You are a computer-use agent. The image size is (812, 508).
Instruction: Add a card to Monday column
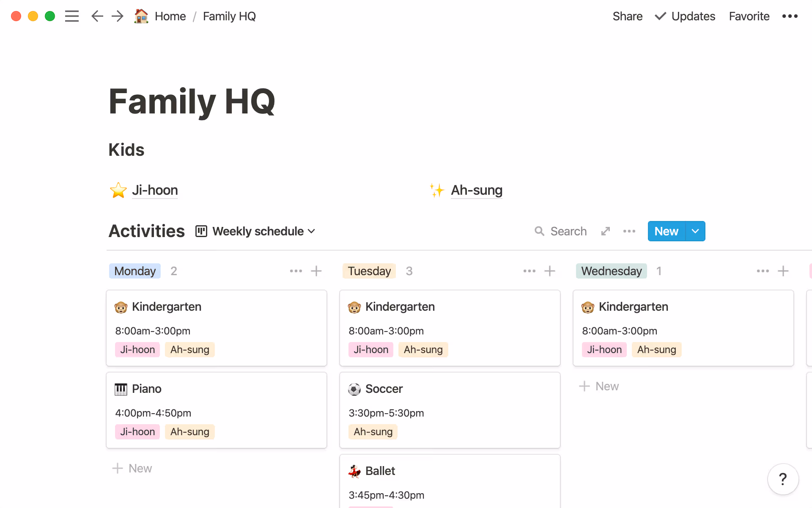[x=316, y=271]
